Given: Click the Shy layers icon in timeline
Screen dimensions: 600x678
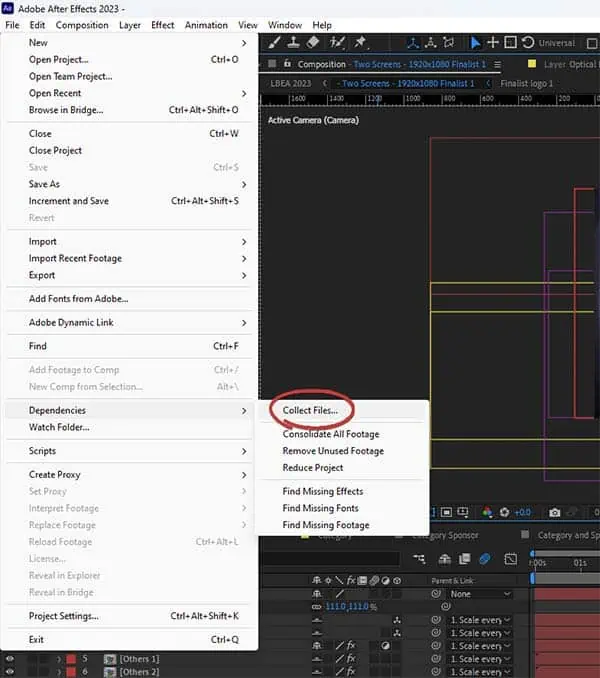Looking at the screenshot, I should tap(444, 559).
